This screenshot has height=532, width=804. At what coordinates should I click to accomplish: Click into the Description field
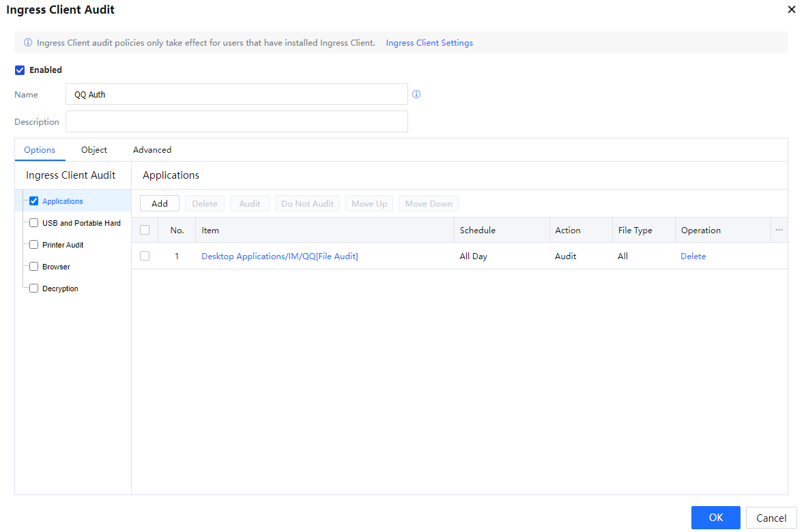pyautogui.click(x=236, y=122)
